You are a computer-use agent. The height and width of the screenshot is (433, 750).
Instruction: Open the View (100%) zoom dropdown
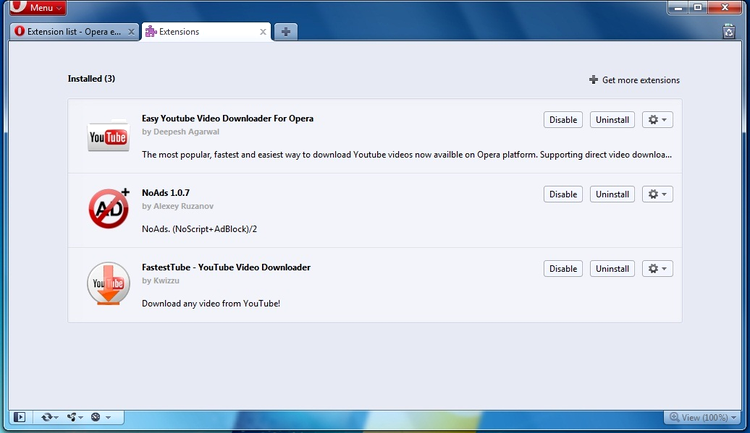[702, 417]
